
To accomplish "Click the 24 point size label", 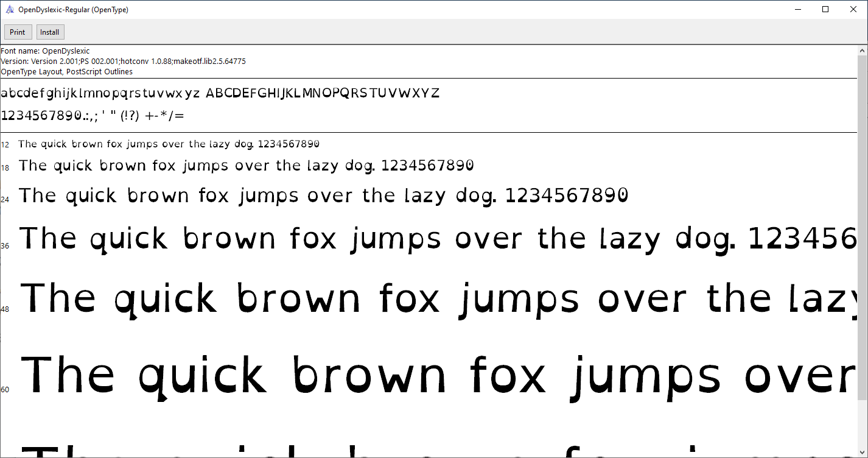I will 5,199.
